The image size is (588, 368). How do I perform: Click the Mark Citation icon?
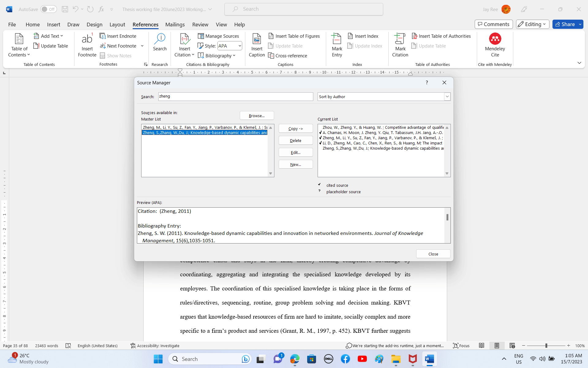point(400,39)
